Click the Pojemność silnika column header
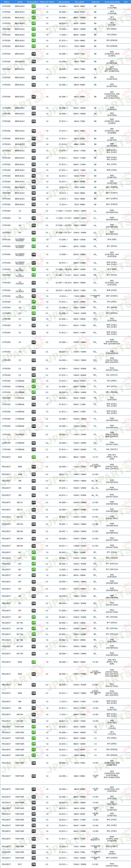Screen dimensions: 131x868 [x=47, y=2]
